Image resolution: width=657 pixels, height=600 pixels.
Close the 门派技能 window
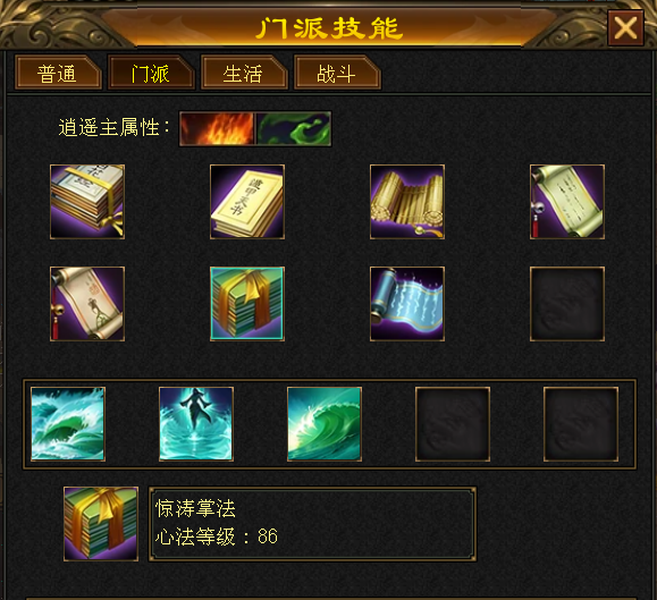(626, 28)
